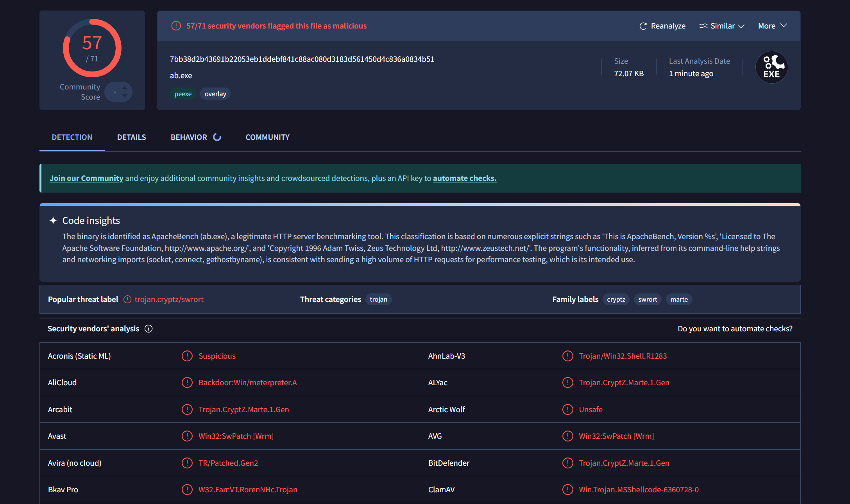Open the Community tab
Image resolution: width=850 pixels, height=504 pixels.
click(x=267, y=137)
